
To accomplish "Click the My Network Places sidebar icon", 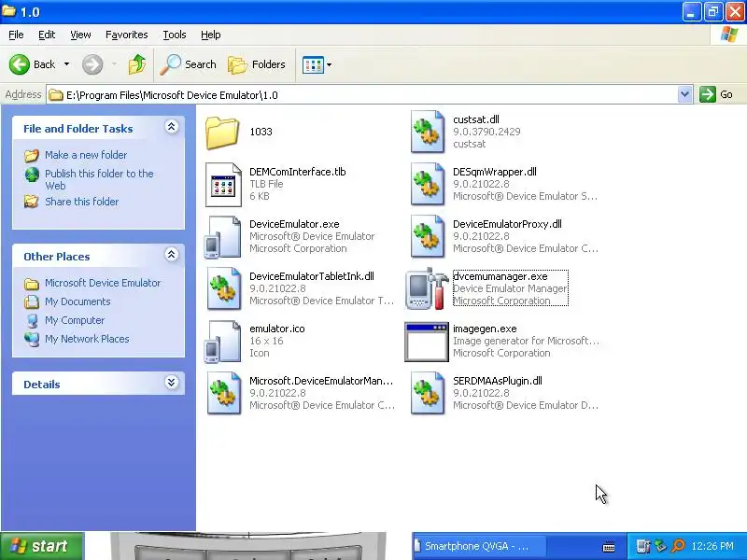I will [x=32, y=339].
